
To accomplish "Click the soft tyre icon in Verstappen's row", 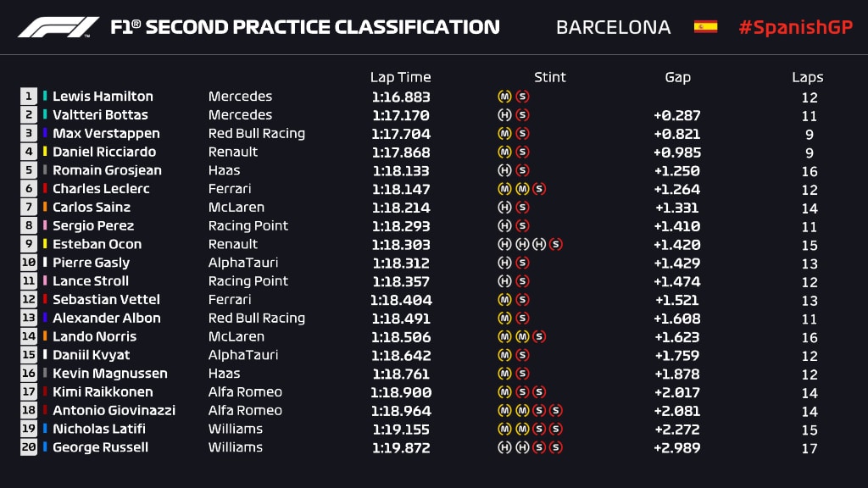I will (x=522, y=134).
